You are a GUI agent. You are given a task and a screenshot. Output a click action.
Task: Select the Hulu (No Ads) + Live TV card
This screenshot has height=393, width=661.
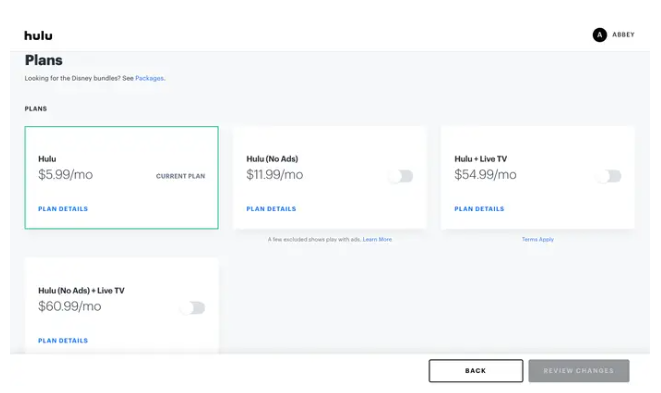pyautogui.click(x=121, y=306)
